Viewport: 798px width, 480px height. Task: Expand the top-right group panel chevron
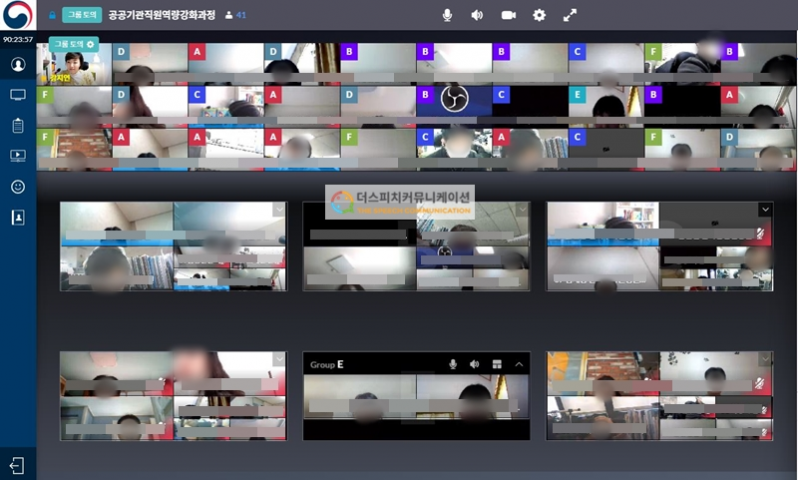click(765, 209)
